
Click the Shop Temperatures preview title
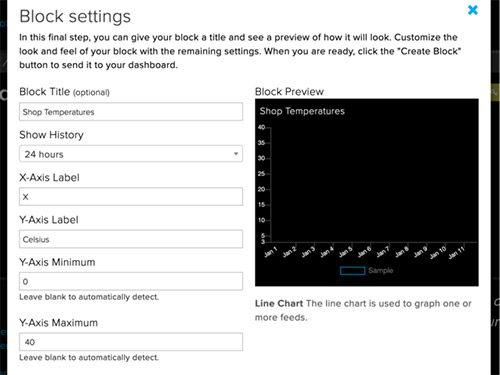tap(302, 111)
